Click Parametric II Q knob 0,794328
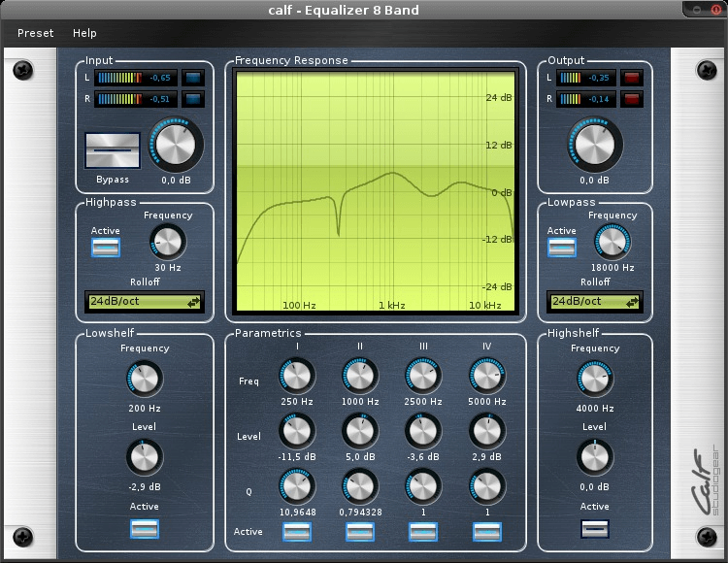Screen dimensions: 728x563 [x=360, y=486]
